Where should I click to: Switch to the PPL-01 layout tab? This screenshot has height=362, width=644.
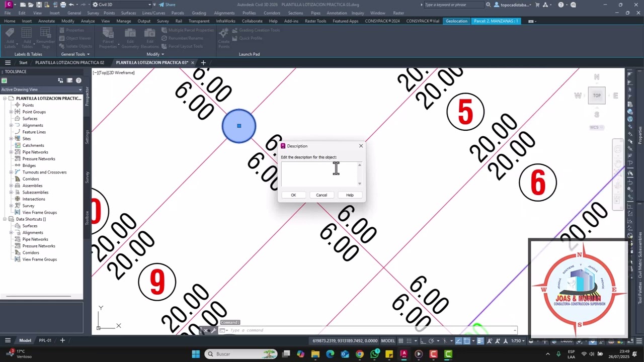(x=45, y=340)
